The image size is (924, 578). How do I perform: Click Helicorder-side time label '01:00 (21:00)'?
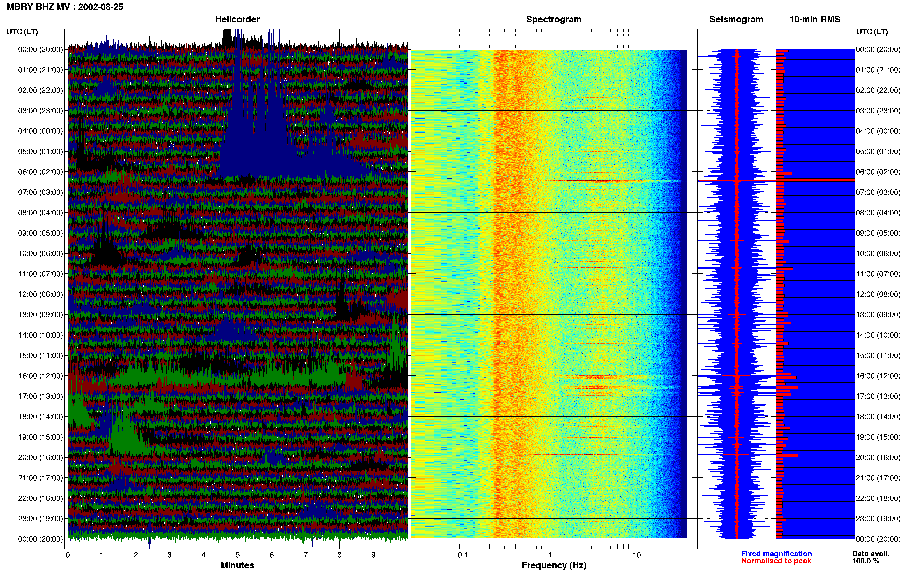[41, 70]
